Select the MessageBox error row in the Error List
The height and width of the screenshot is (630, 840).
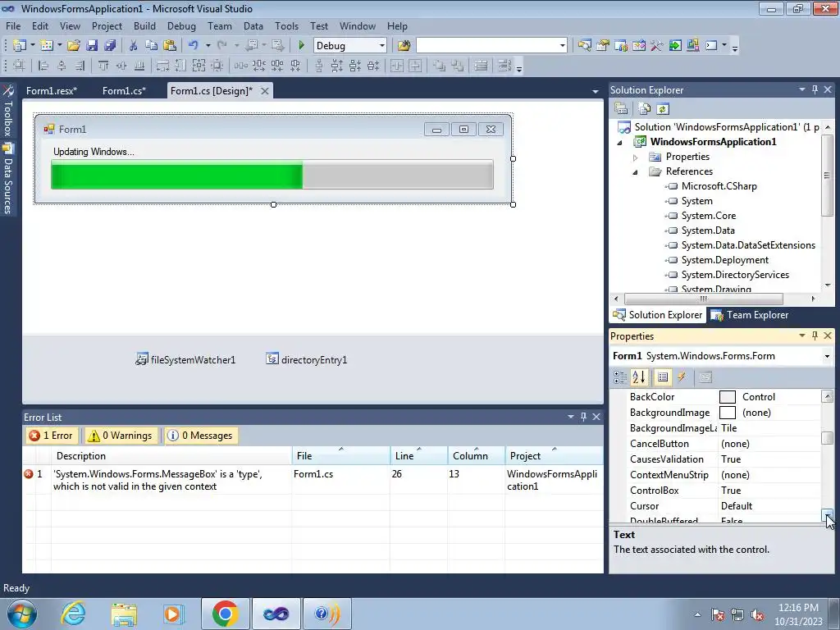[x=313, y=480]
